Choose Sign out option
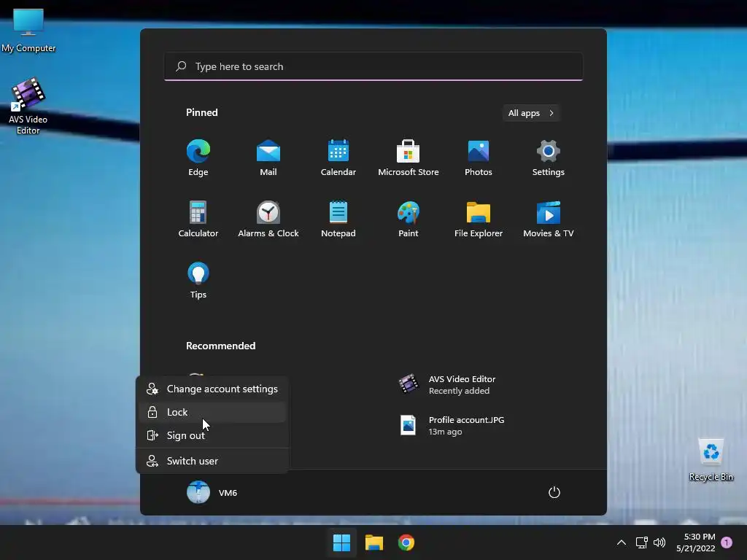This screenshot has width=747, height=560. (x=212, y=436)
